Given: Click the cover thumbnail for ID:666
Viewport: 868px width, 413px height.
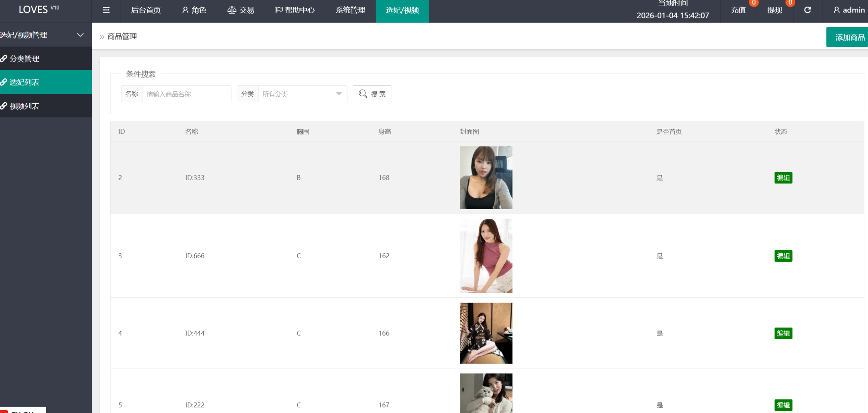Looking at the screenshot, I should coord(486,256).
